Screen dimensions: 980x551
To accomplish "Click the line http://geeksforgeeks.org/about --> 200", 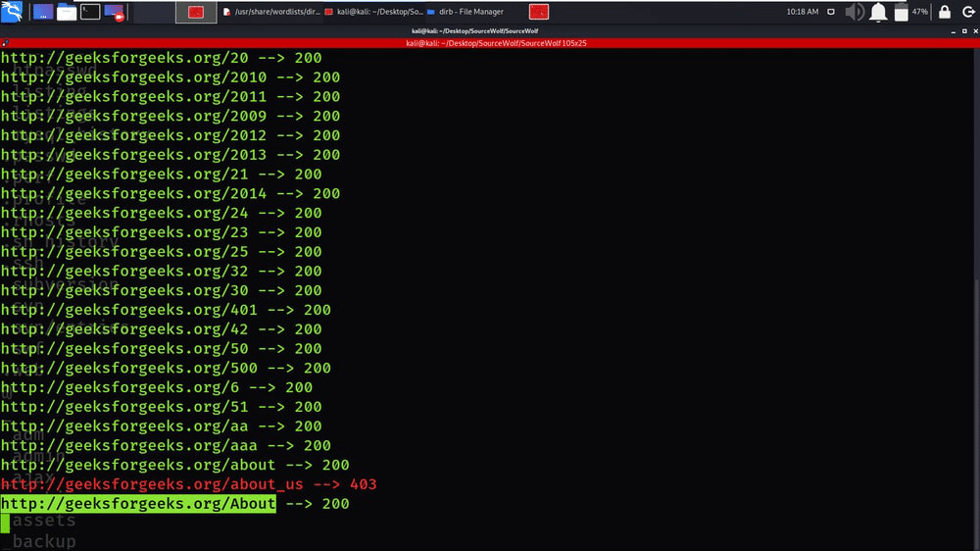I will 175,465.
